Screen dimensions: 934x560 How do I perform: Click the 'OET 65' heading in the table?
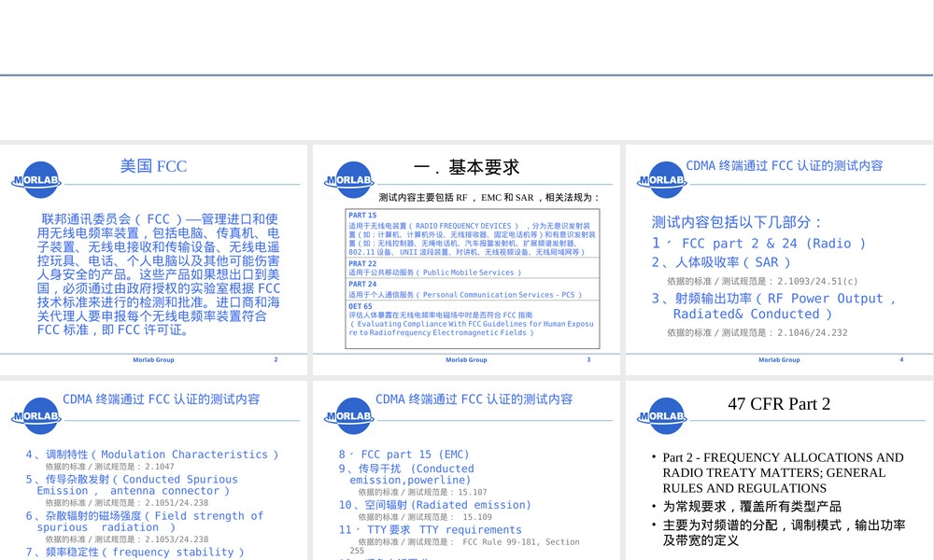point(361,306)
